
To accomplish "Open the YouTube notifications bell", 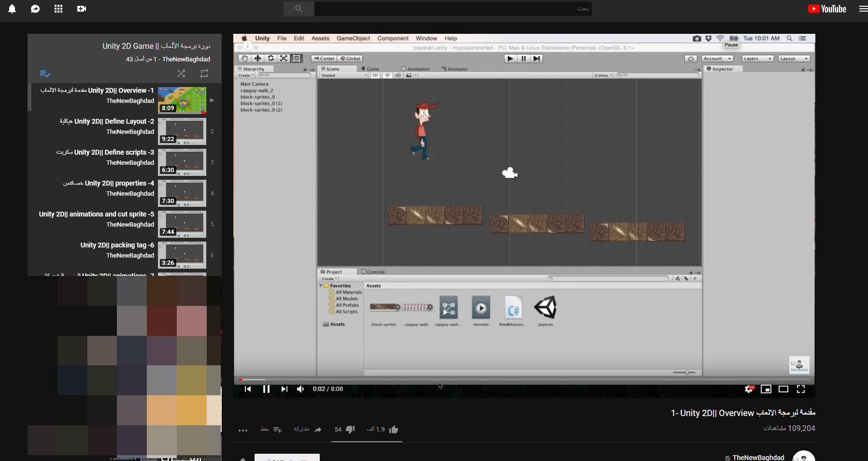I will 12,9.
